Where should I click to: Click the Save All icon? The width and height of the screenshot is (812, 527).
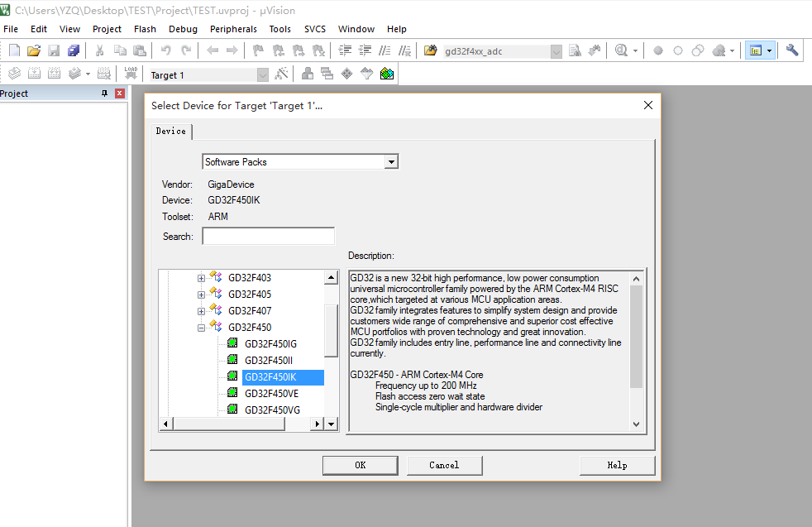[x=74, y=50]
